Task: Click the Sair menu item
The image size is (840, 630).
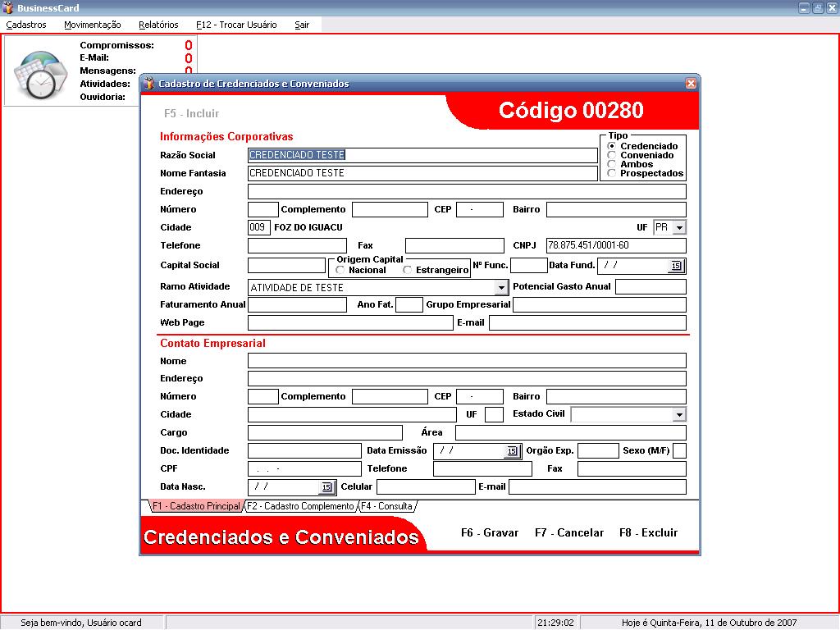Action: coord(302,25)
